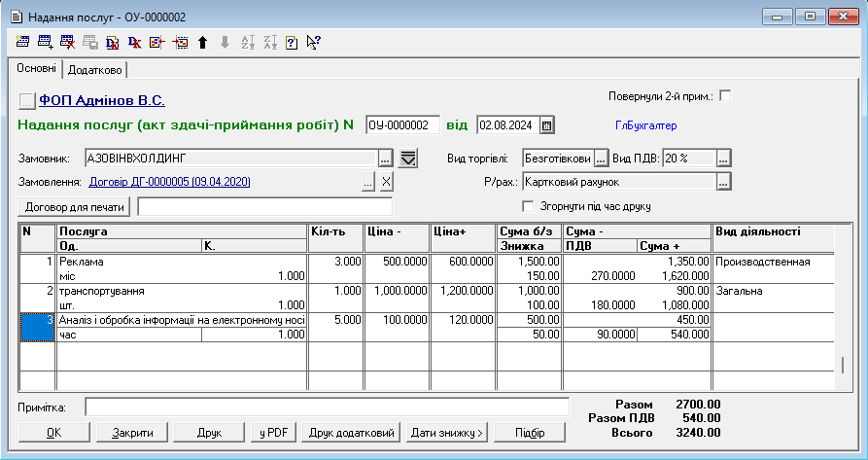The image size is (868, 460).
Task: Click the add row icon with plus
Action: [45, 42]
